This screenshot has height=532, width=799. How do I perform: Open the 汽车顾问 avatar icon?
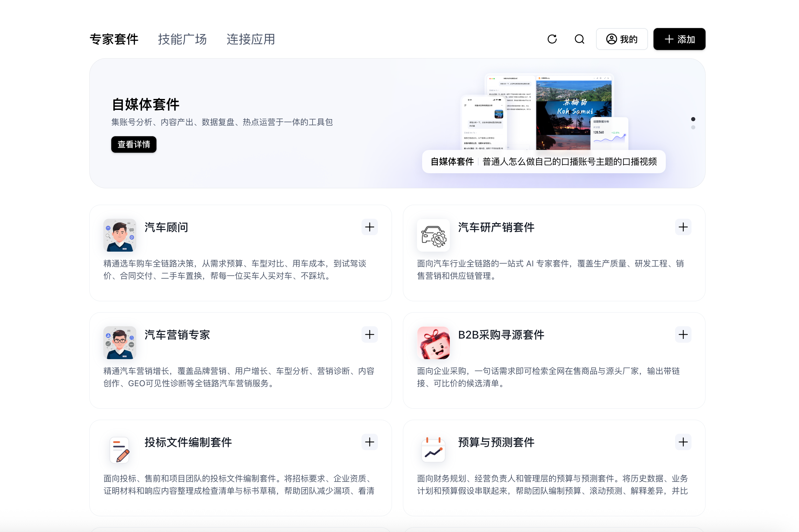tap(120, 235)
